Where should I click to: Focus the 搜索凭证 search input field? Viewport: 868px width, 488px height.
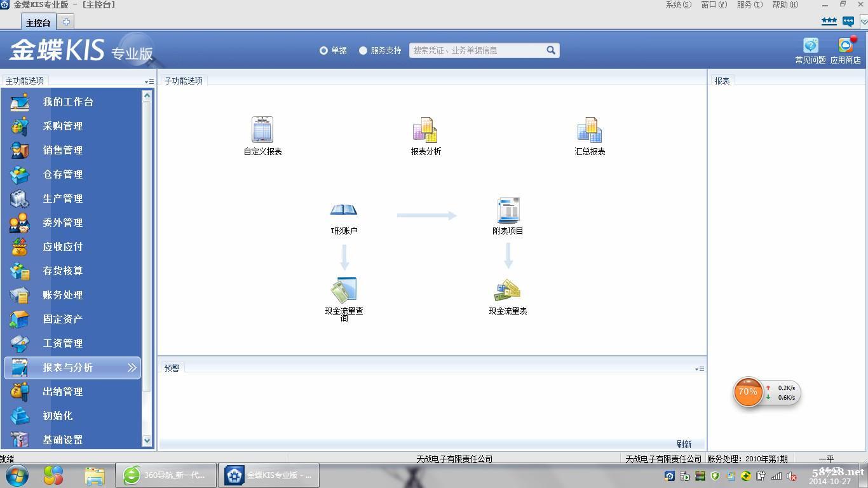(x=477, y=50)
